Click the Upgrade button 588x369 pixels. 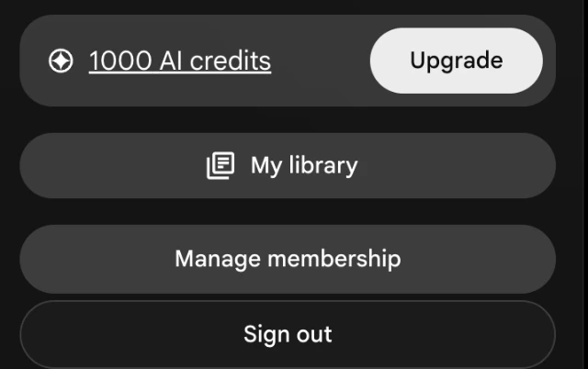(x=457, y=61)
